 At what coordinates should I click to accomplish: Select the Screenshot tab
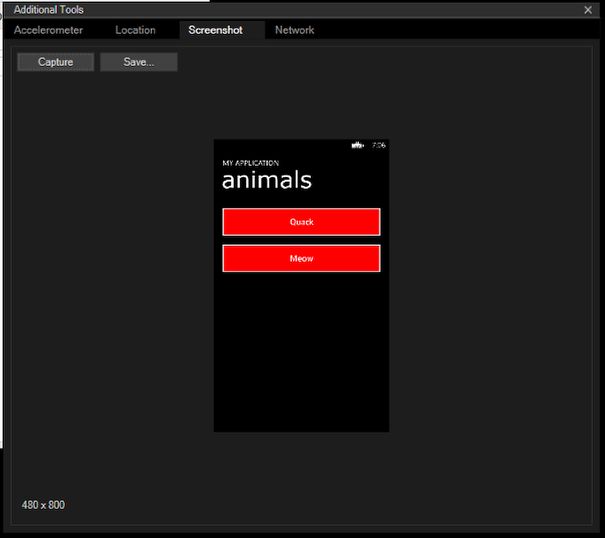pos(222,30)
